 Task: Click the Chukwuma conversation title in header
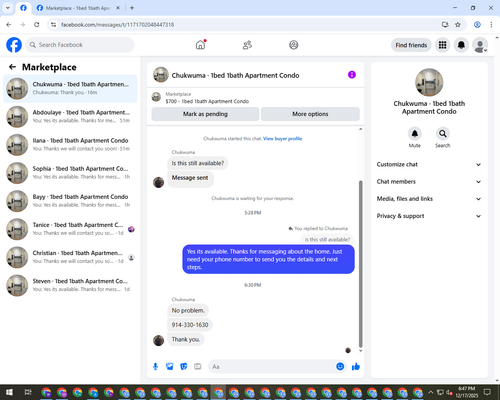click(235, 75)
